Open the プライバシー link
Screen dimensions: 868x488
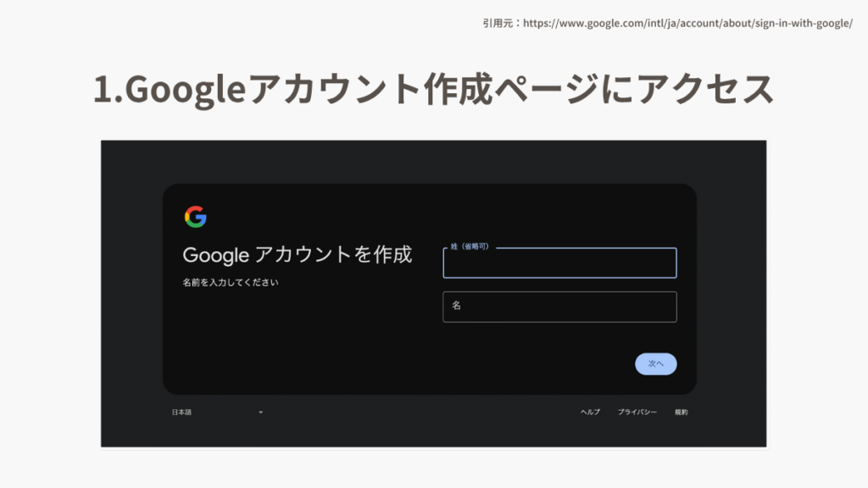tap(637, 413)
